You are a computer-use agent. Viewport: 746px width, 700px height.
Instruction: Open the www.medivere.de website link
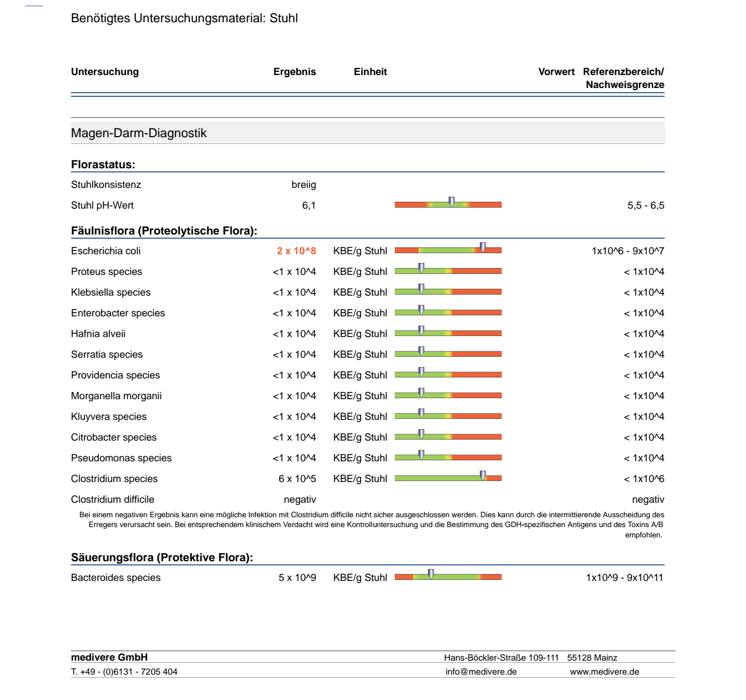[604, 672]
